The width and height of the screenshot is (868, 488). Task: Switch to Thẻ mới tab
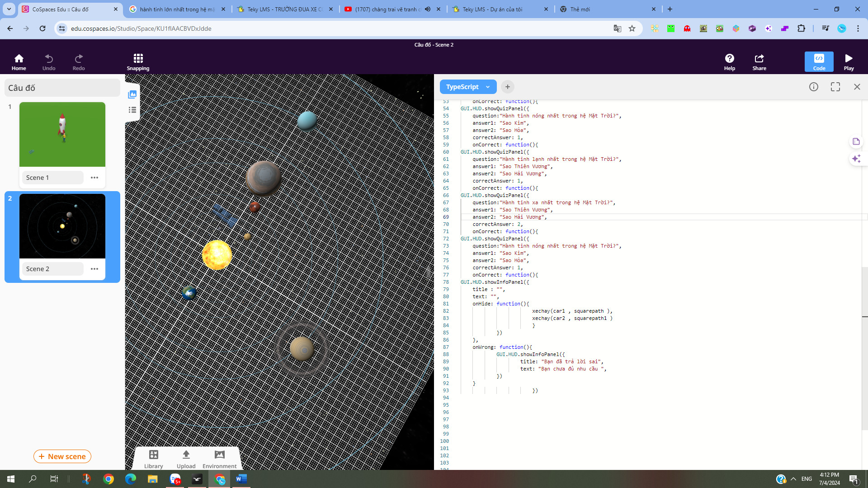click(607, 9)
